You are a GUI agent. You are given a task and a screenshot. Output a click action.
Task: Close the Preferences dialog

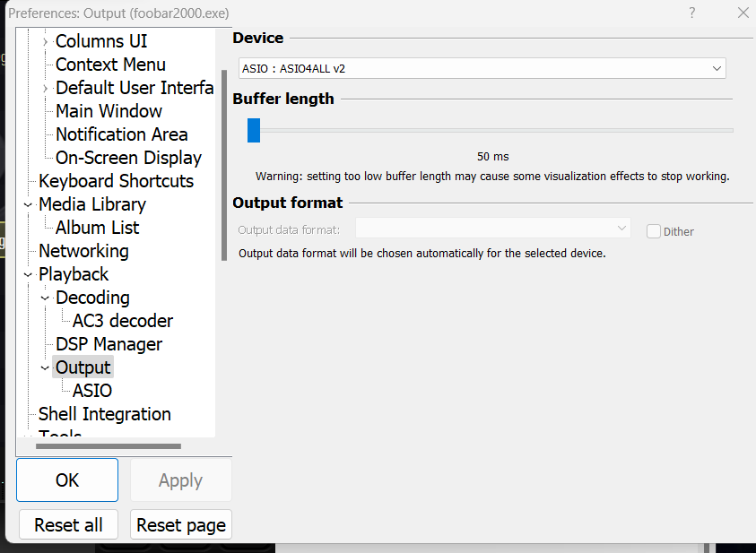pyautogui.click(x=743, y=13)
